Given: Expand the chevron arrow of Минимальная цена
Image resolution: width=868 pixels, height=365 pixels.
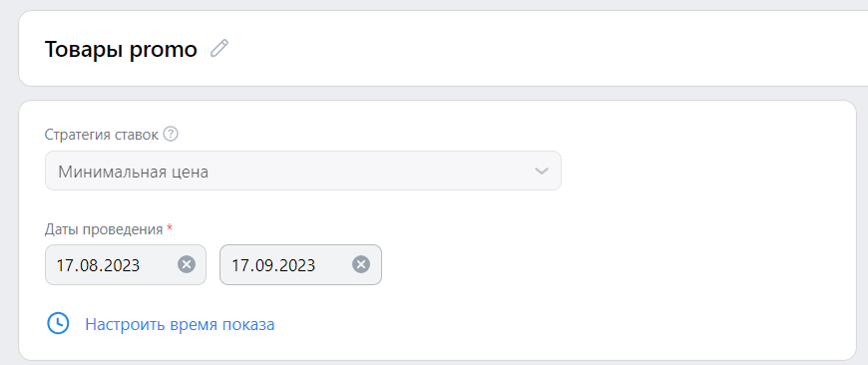Looking at the screenshot, I should coord(542,171).
